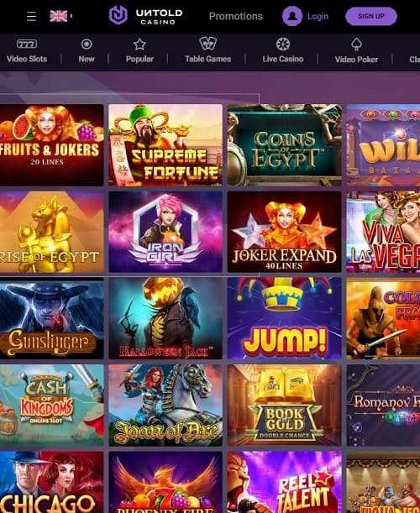This screenshot has width=420, height=513.
Task: Launch the Supreme Fortune slot thumbnail
Action: (165, 145)
